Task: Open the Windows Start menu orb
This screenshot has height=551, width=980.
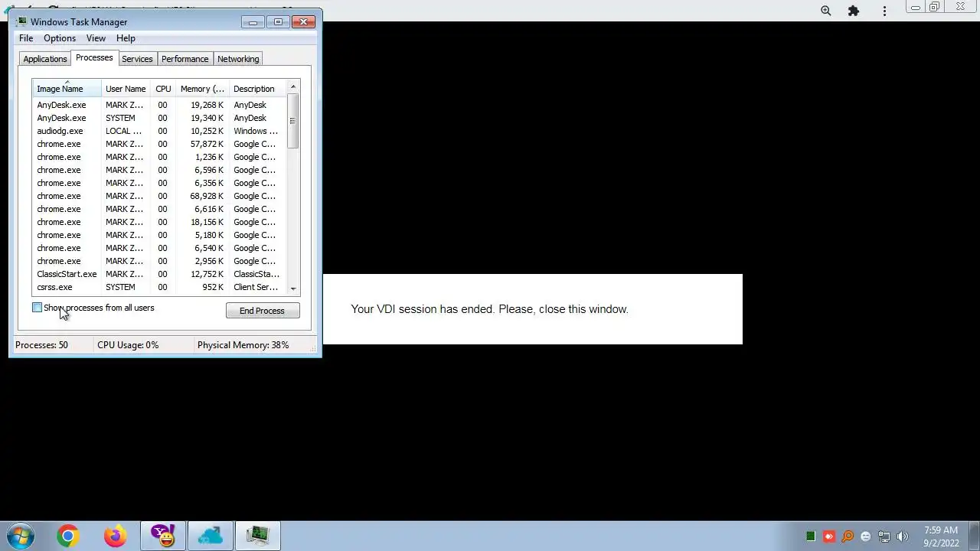Action: [20, 536]
